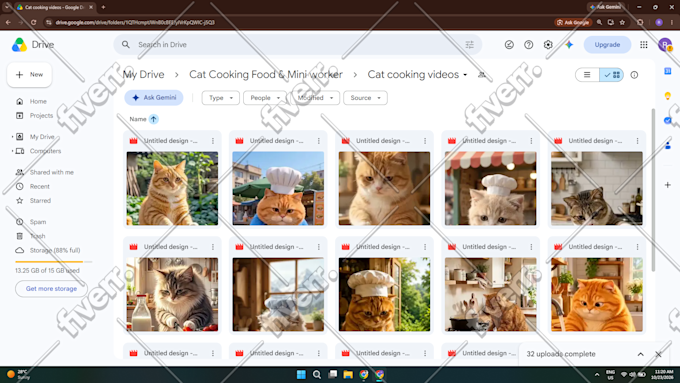The height and width of the screenshot is (383, 680).
Task: Open the People filter dropdown
Action: (265, 98)
